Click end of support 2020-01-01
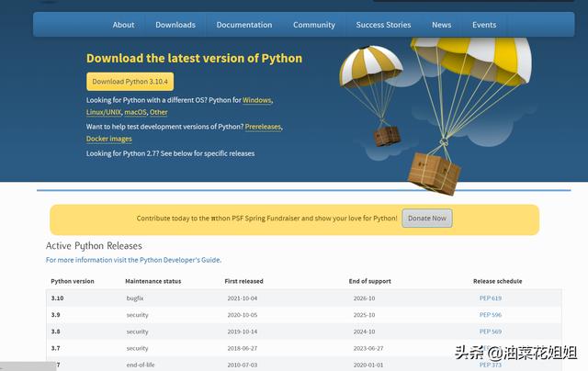 368,365
